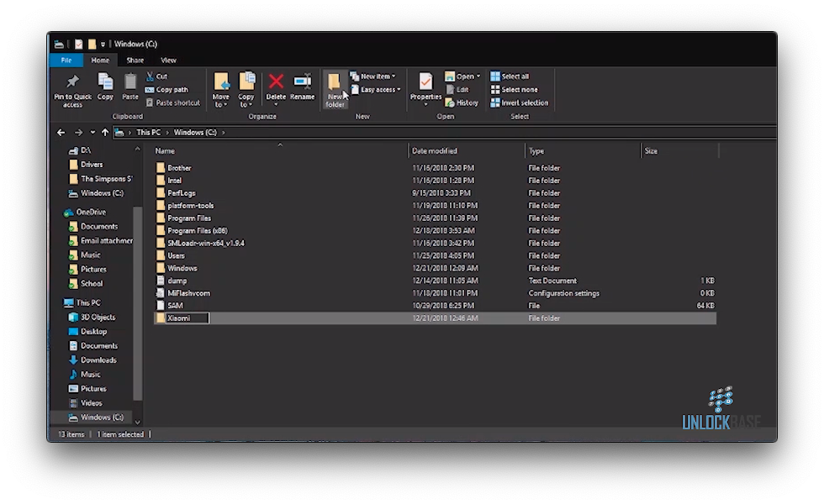Click the Brother folder icon
This screenshot has width=824, height=504.
(x=161, y=168)
